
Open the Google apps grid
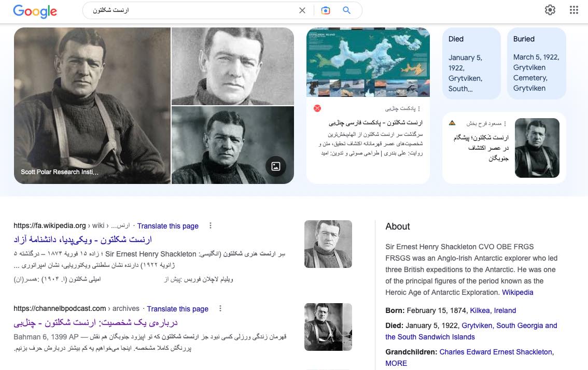point(574,10)
